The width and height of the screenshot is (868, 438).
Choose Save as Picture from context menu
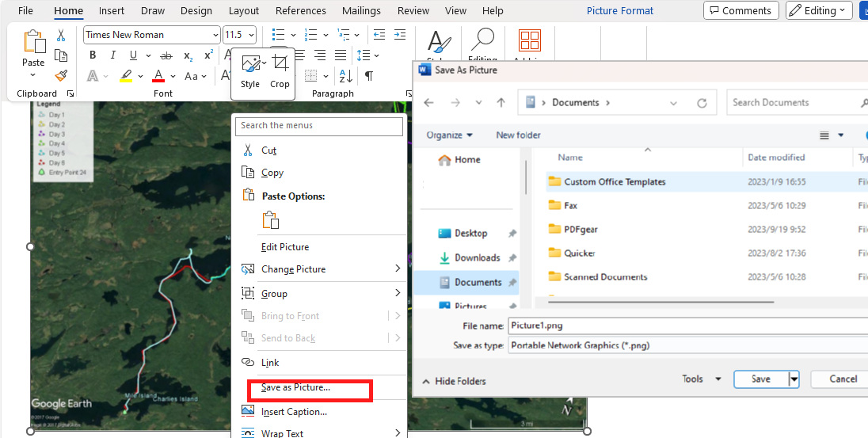pyautogui.click(x=295, y=388)
